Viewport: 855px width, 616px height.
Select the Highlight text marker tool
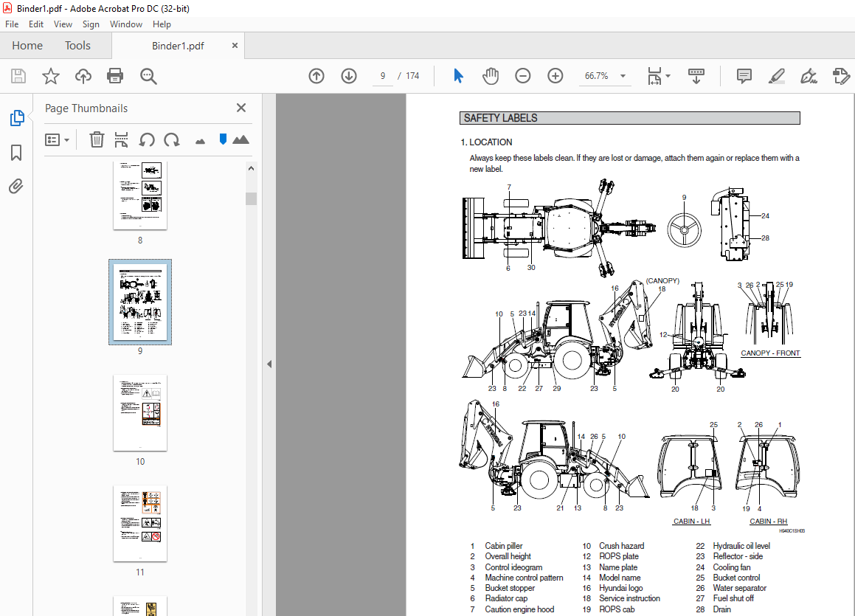coord(777,76)
